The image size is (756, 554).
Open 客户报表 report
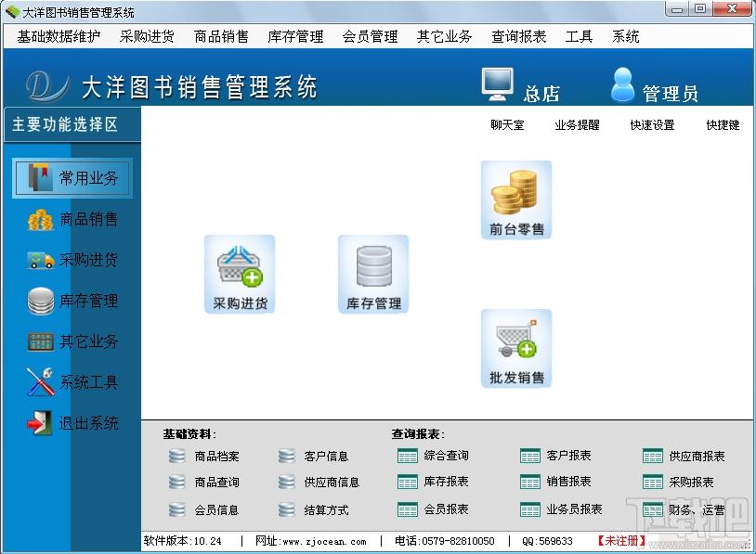(555, 456)
